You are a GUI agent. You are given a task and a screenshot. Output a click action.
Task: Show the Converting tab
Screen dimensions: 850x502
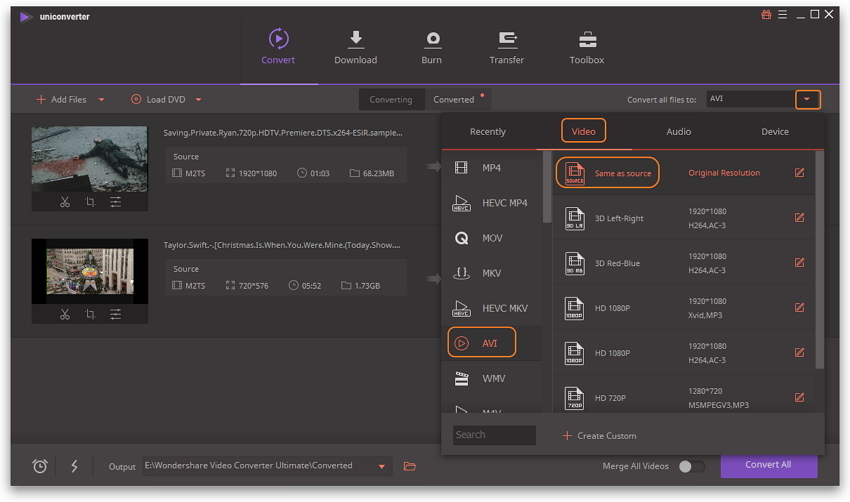(391, 100)
